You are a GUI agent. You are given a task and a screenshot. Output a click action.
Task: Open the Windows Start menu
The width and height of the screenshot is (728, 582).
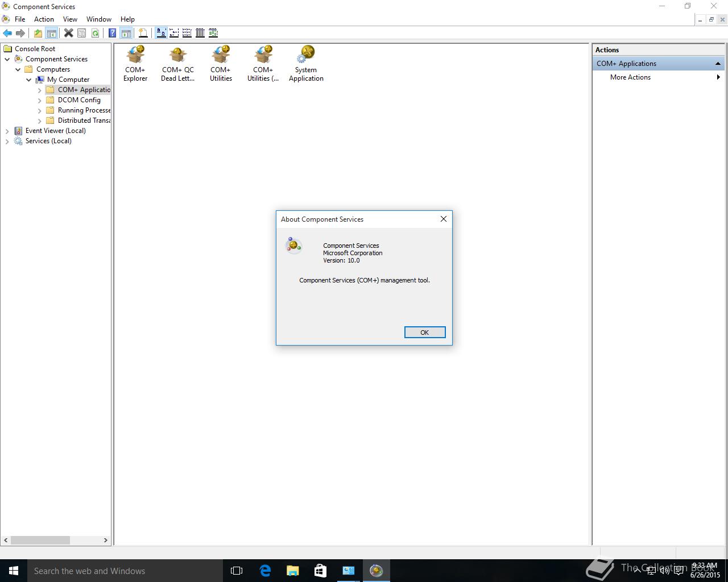click(14, 571)
